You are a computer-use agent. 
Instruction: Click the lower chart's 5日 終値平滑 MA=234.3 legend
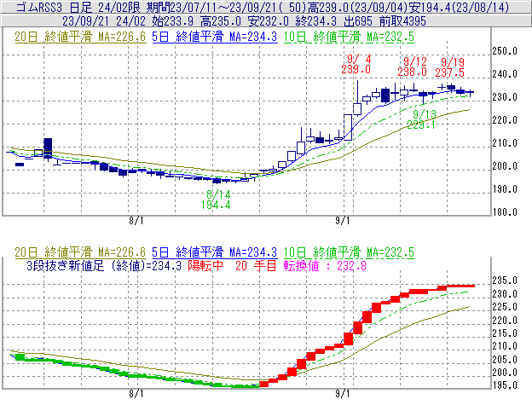[215, 252]
